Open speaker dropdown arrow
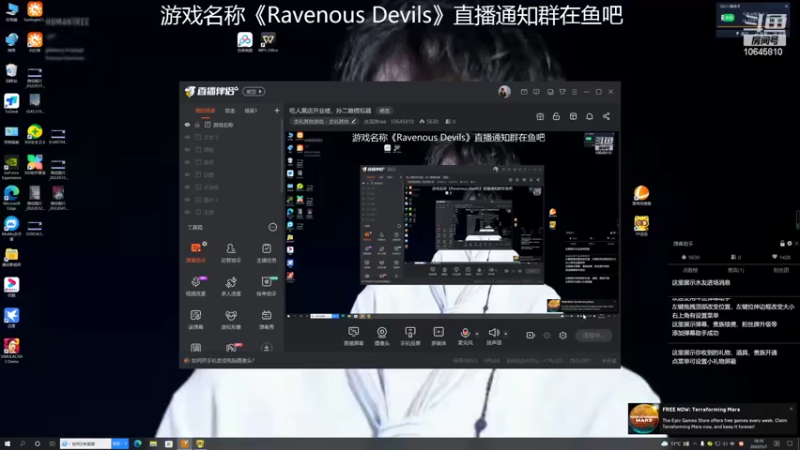Screen dimensions: 800x450 (506, 334)
